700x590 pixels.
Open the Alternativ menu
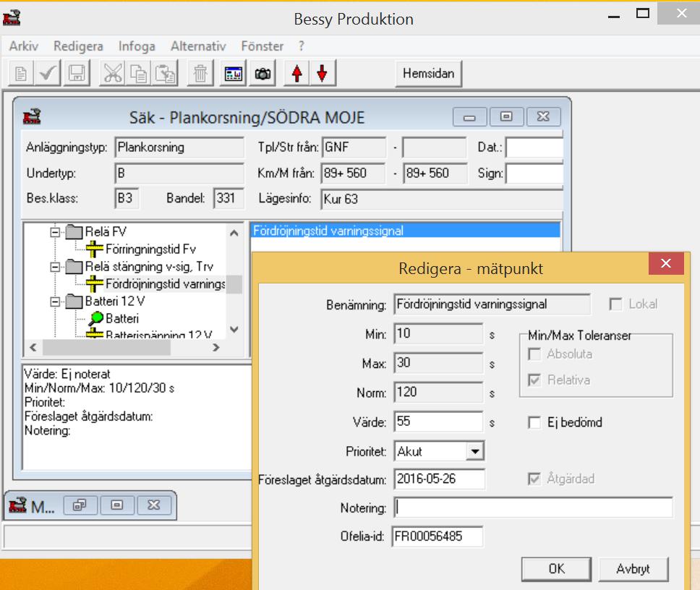[198, 46]
